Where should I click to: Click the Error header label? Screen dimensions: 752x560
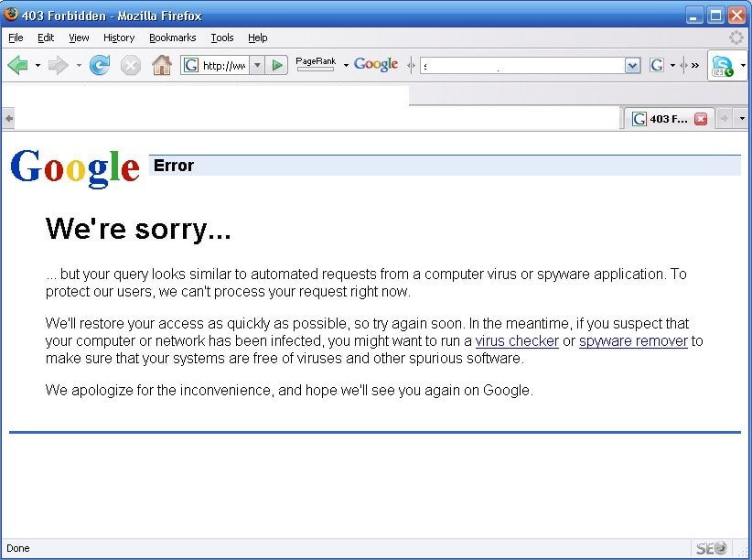[174, 166]
